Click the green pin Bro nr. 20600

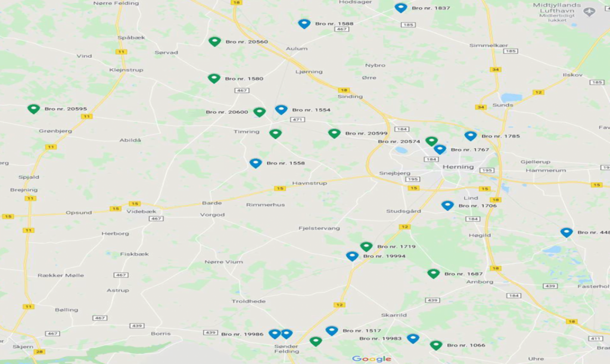[x=260, y=112]
